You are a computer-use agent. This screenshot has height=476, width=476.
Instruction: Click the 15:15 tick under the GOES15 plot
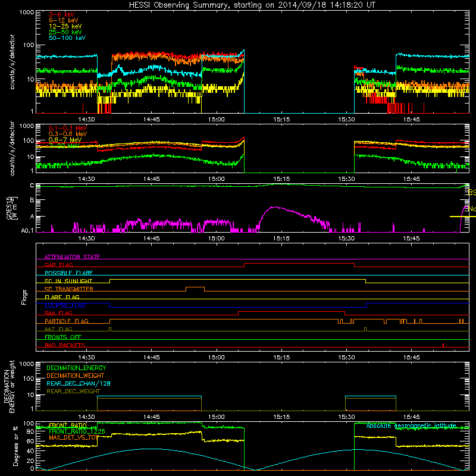click(x=281, y=239)
